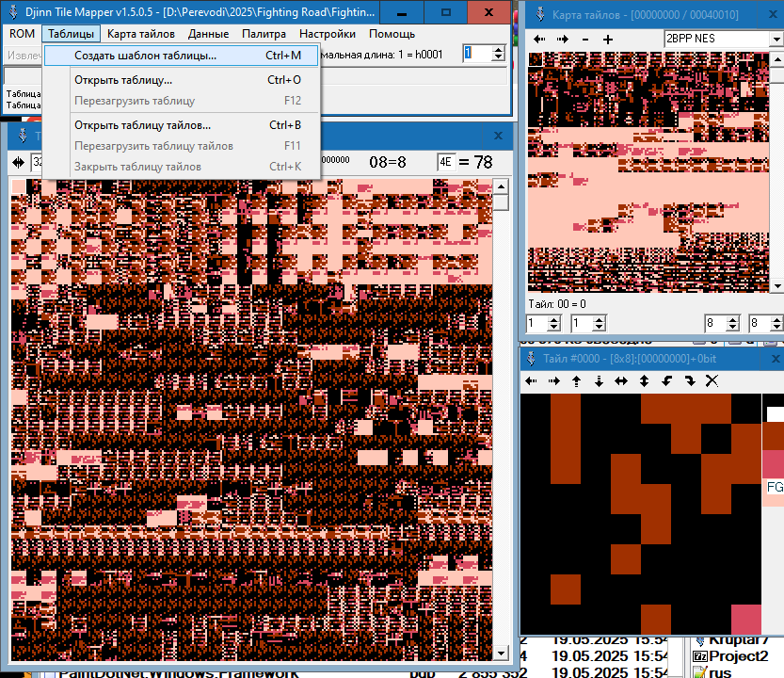Maximize the Djinn Tile Mapper window
The image size is (784, 678).
[x=446, y=12]
